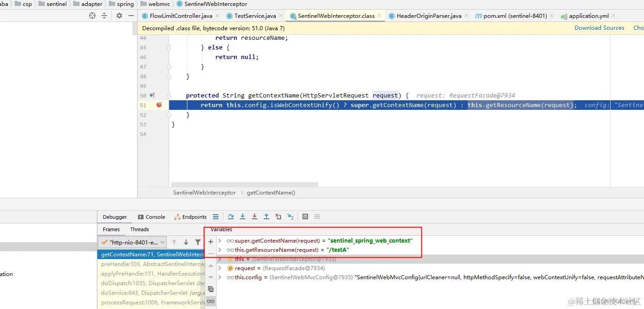
Task: Toggle the show watches glasses icon
Action: [x=211, y=301]
